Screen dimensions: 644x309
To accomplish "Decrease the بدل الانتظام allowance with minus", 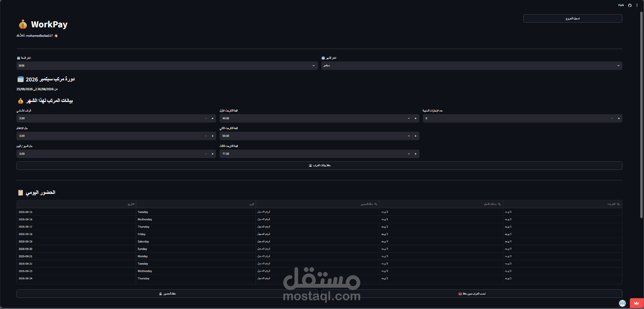I will (x=206, y=136).
